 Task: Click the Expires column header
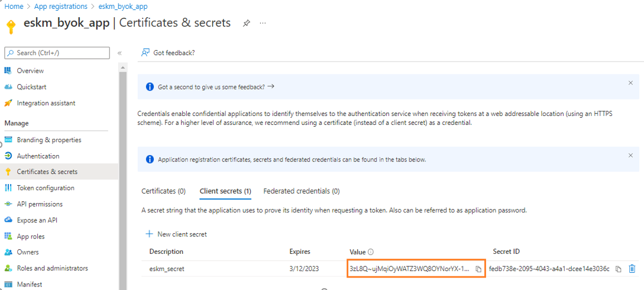(300, 252)
